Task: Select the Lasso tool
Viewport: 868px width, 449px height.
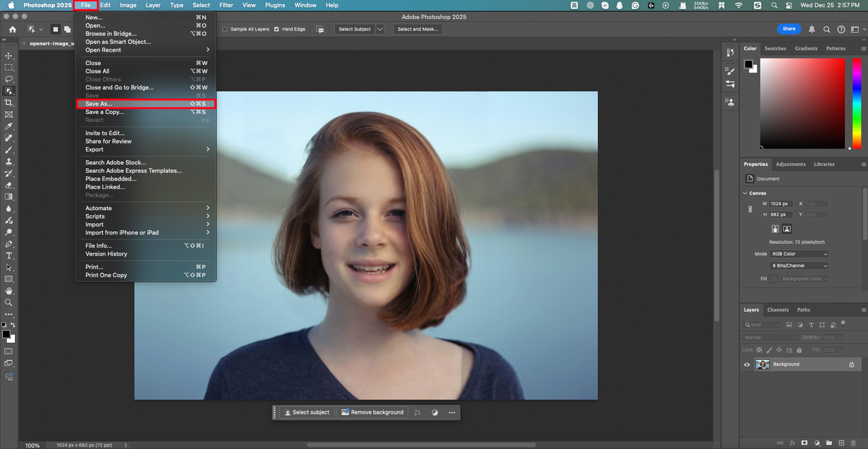Action: pyautogui.click(x=9, y=79)
